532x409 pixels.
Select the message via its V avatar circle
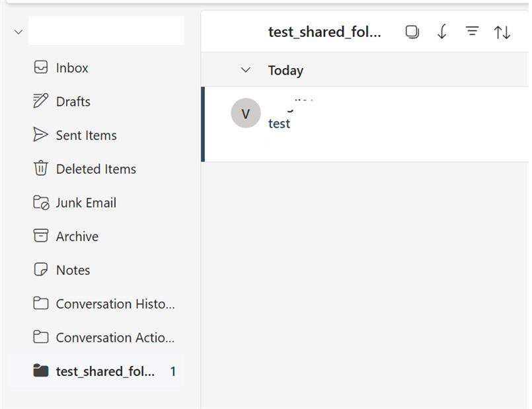click(245, 114)
